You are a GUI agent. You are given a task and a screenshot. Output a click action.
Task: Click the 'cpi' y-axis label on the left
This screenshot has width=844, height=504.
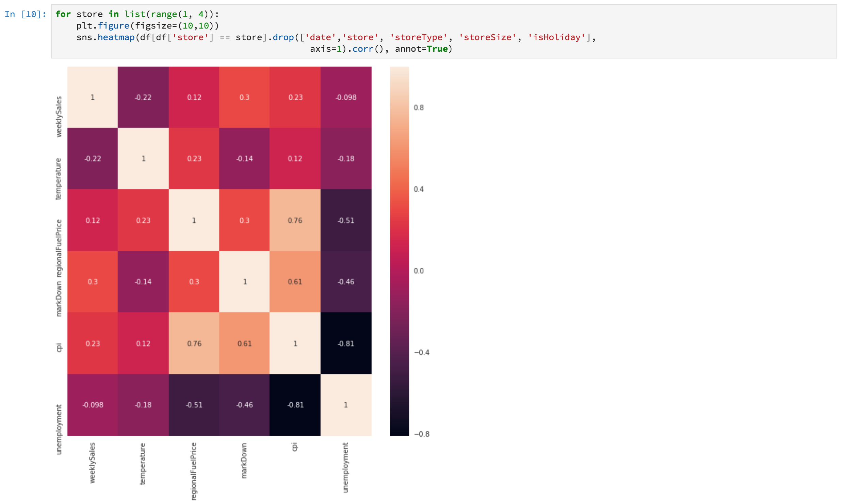(59, 348)
